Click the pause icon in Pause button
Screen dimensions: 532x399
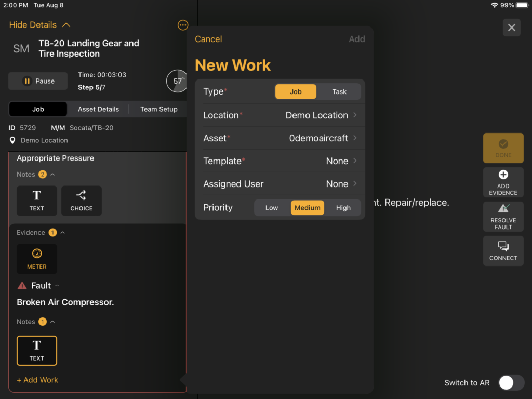click(27, 81)
